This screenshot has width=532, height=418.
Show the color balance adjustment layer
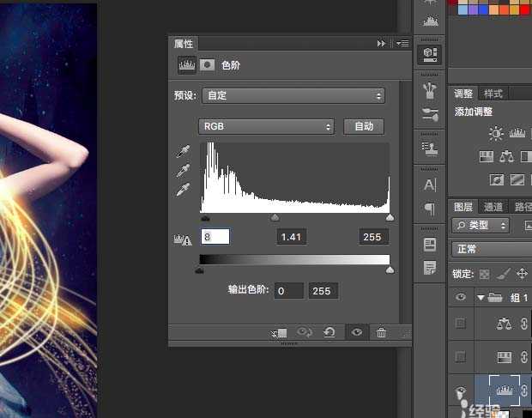[x=461, y=324]
